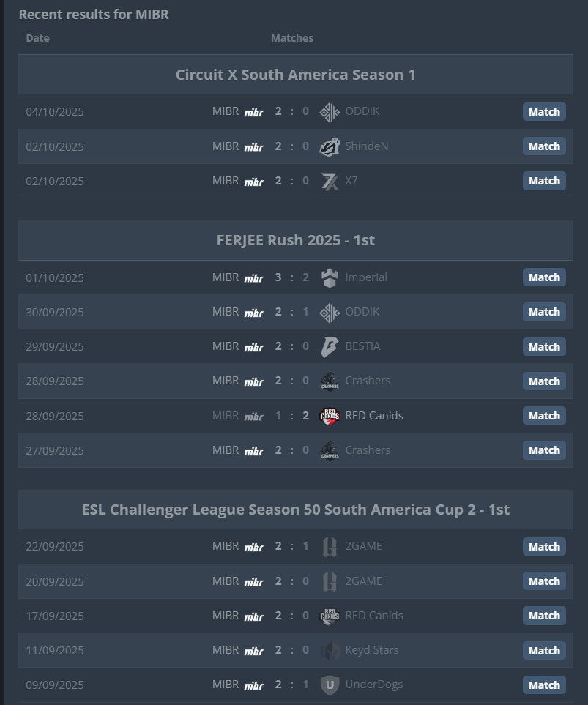Click the Keyd Stars team logo
This screenshot has height=705, width=588.
tap(330, 650)
